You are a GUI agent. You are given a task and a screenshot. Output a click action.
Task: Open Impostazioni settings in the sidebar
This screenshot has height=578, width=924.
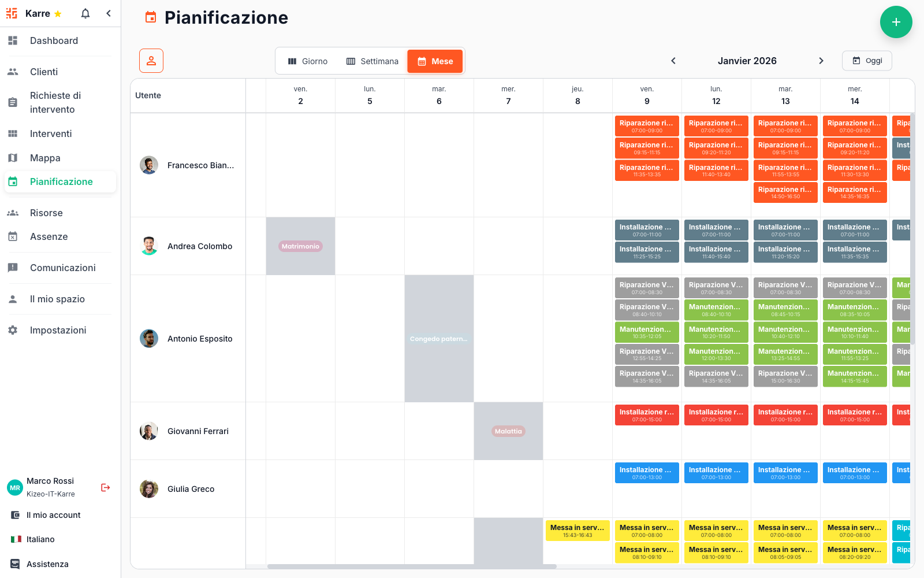pyautogui.click(x=58, y=330)
